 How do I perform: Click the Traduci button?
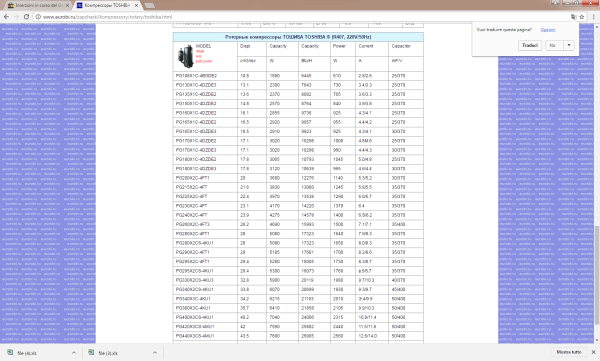530,45
